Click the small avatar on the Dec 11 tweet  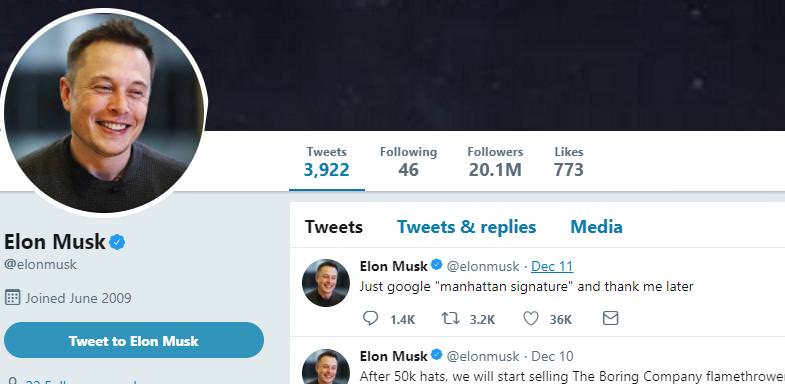pos(326,283)
